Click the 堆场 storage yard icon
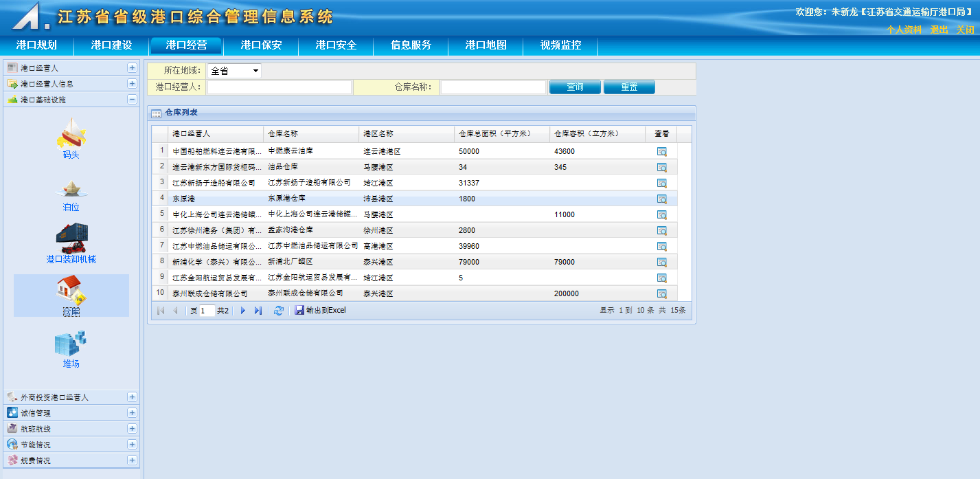This screenshot has width=980, height=479. [x=71, y=344]
